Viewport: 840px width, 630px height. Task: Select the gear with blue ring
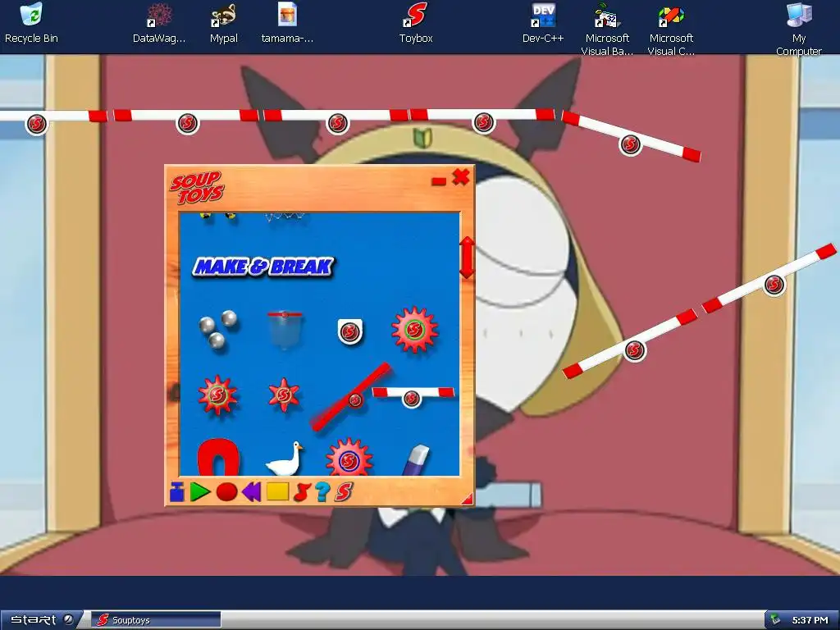[x=349, y=458]
